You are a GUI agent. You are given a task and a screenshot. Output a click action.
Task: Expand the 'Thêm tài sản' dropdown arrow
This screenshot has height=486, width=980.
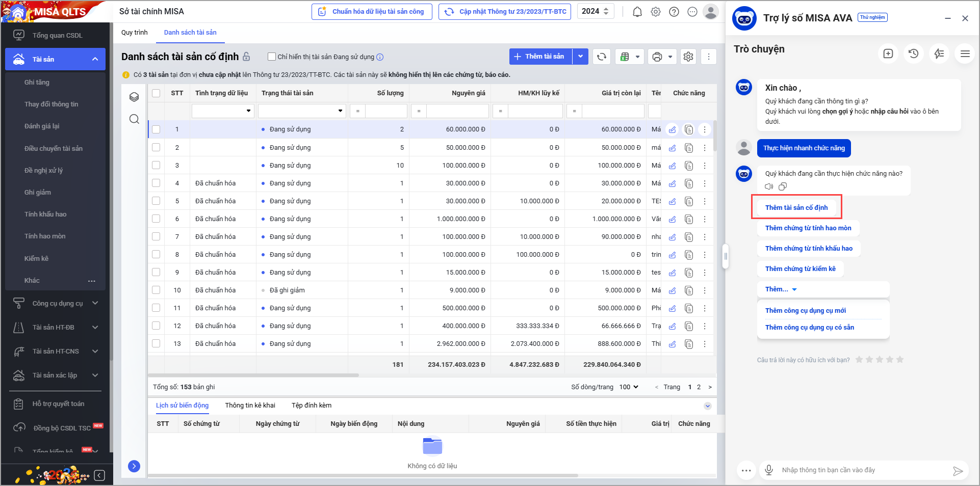coord(581,57)
